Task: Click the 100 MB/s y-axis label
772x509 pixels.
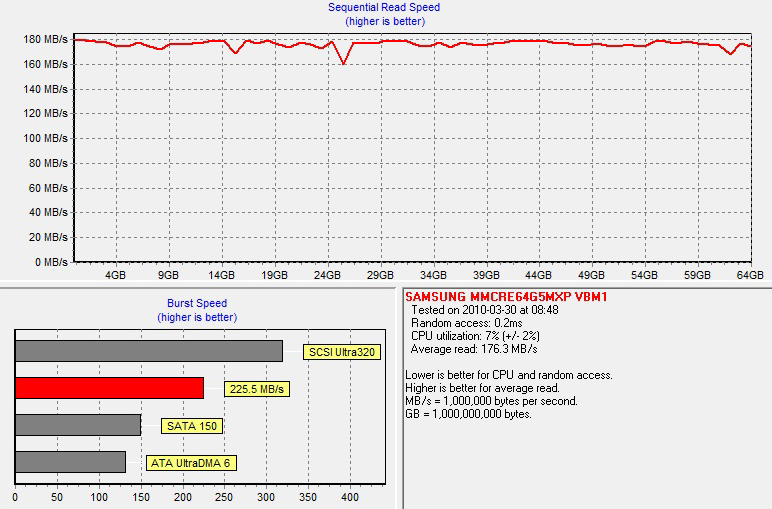Action: (46, 138)
